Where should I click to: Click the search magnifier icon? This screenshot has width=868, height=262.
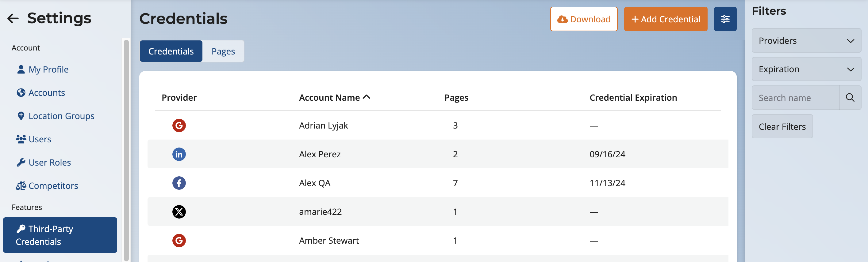[x=850, y=98]
